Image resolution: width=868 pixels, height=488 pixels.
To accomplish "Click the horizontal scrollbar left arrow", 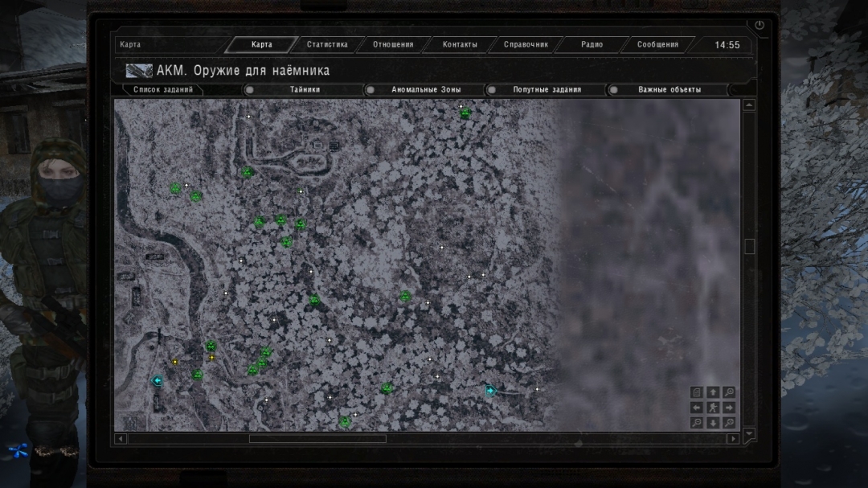I will pyautogui.click(x=121, y=439).
